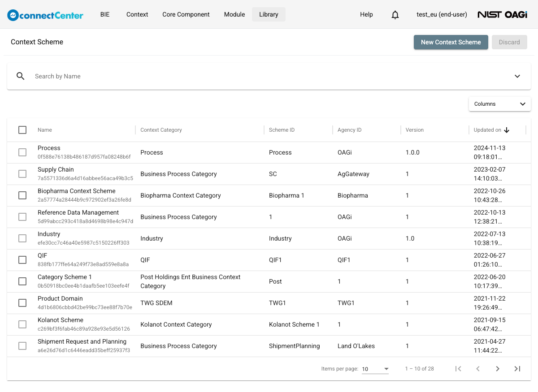Go to the next page arrow

coord(498,369)
